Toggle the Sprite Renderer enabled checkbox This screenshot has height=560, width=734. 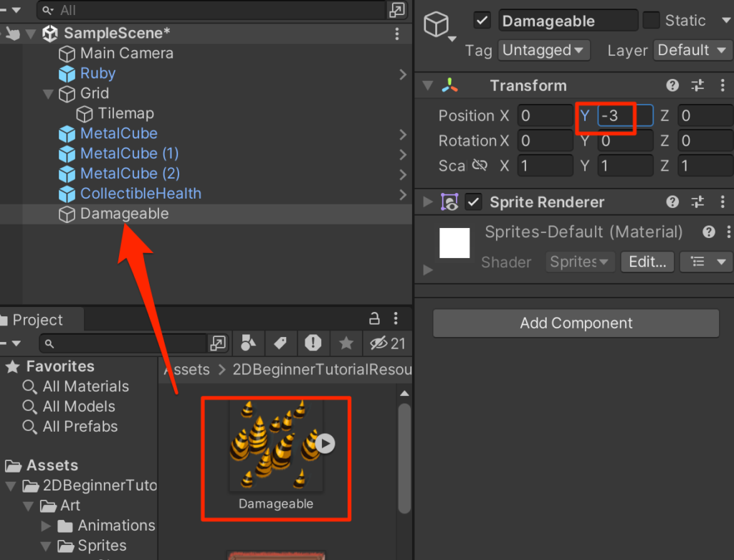(x=473, y=201)
